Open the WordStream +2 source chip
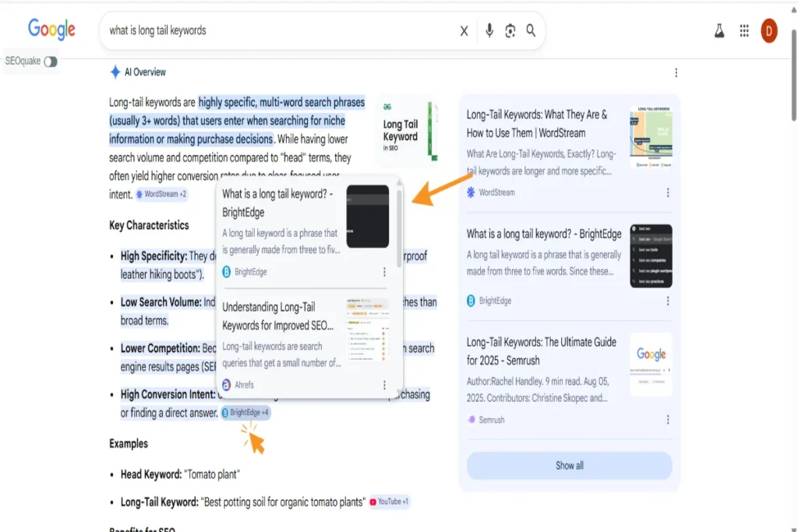The image size is (798, 532). point(161,194)
